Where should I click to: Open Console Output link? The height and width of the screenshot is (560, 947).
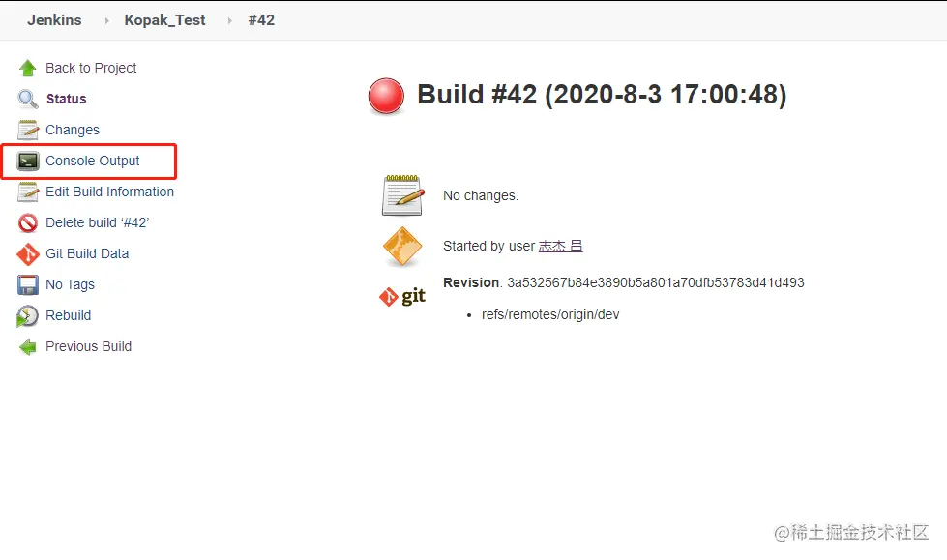(93, 161)
